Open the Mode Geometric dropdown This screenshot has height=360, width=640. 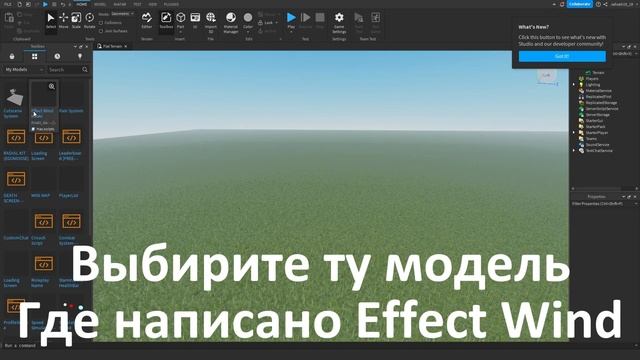click(x=122, y=14)
